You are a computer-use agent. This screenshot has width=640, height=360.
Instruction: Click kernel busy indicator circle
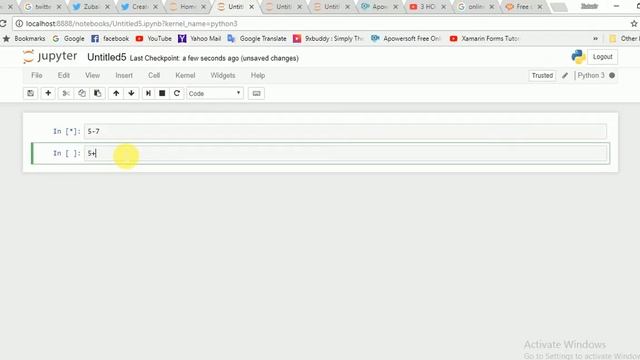point(612,76)
